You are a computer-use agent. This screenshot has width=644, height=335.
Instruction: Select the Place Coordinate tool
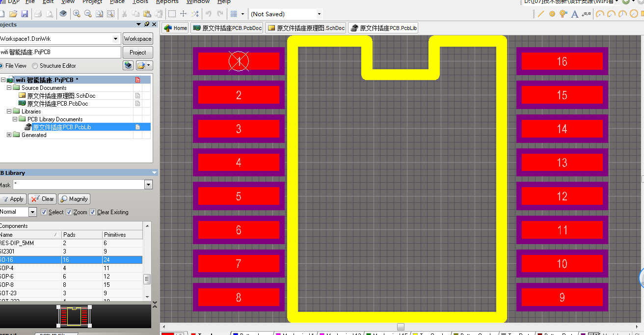pyautogui.click(x=586, y=14)
